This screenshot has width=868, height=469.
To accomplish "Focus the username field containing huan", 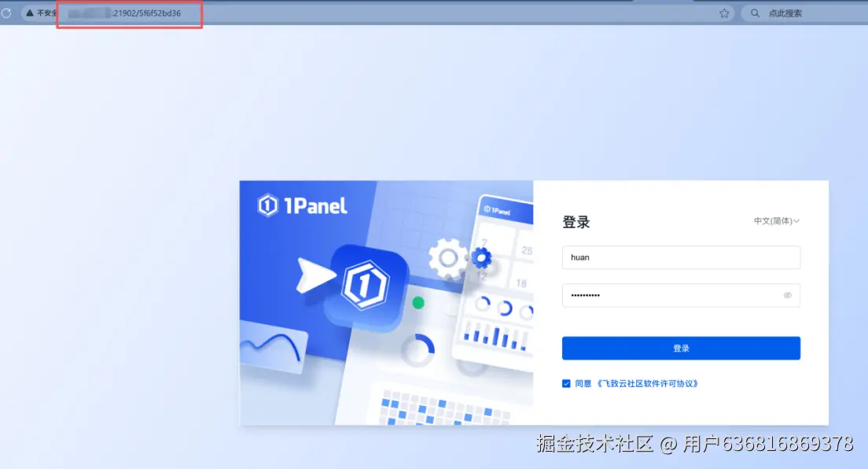I will (681, 257).
